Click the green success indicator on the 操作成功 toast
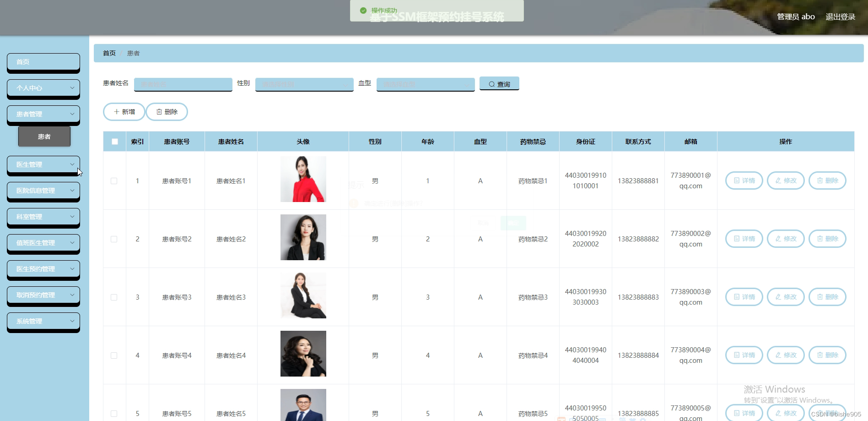The height and width of the screenshot is (421, 868). [x=363, y=10]
